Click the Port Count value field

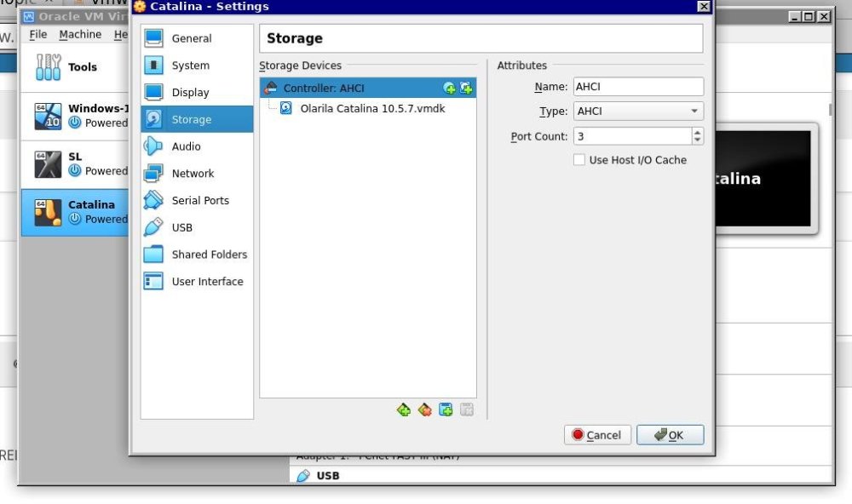[x=632, y=136]
